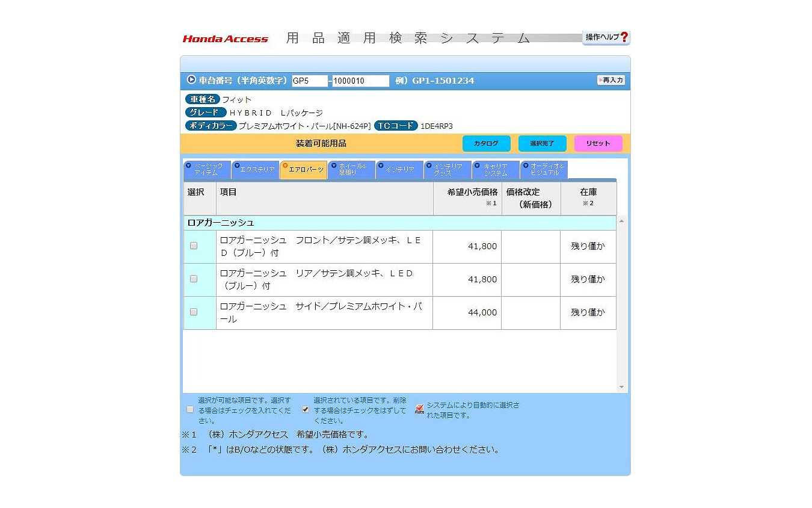Click the red Auto-selected legend icon
Image resolution: width=812 pixels, height=508 pixels.
click(419, 409)
